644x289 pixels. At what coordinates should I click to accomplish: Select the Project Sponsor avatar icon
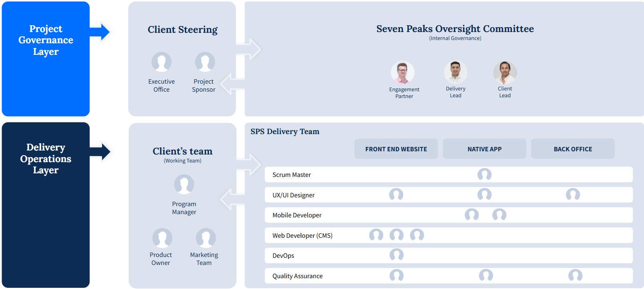click(x=205, y=62)
